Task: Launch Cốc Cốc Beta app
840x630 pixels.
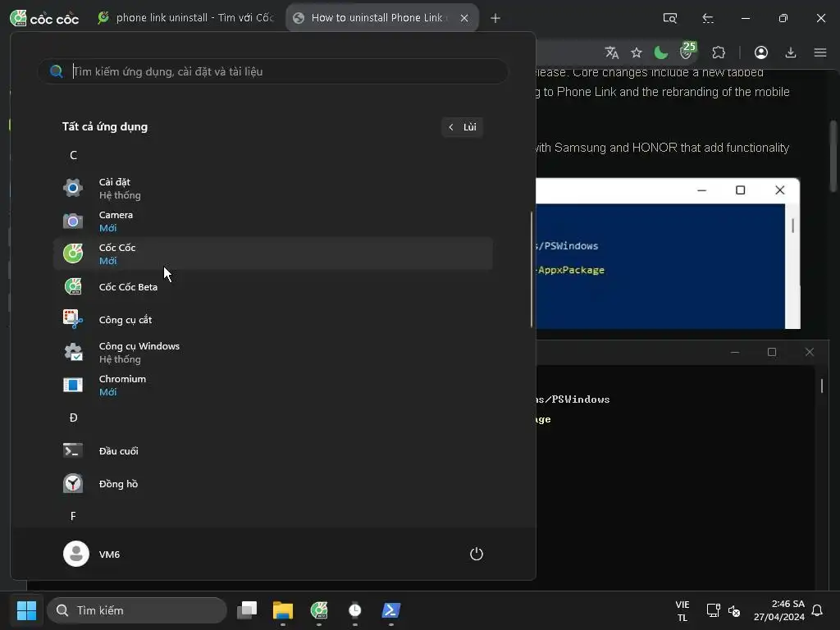Action: pos(272,286)
